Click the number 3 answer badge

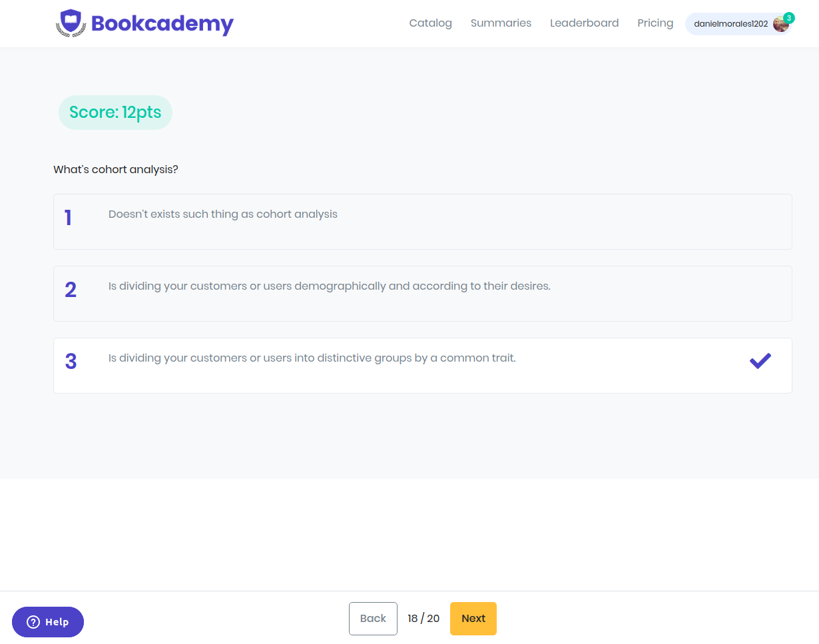pyautogui.click(x=71, y=360)
